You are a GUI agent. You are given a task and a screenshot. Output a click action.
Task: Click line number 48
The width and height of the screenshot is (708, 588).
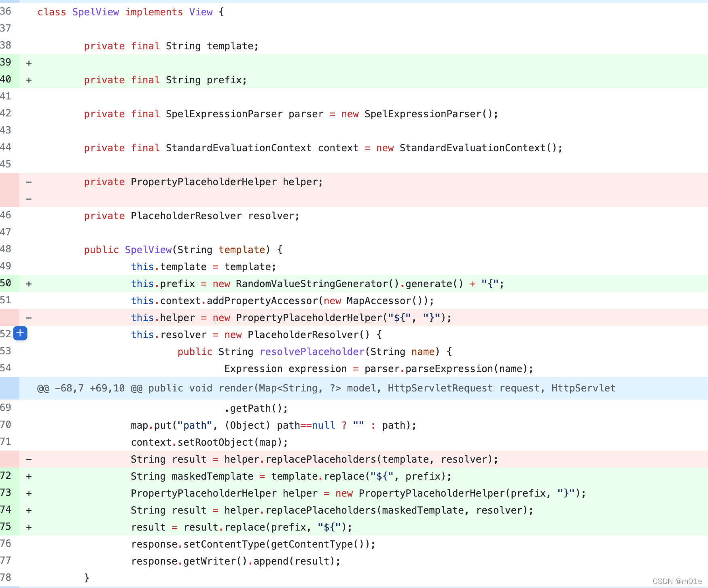point(6,249)
